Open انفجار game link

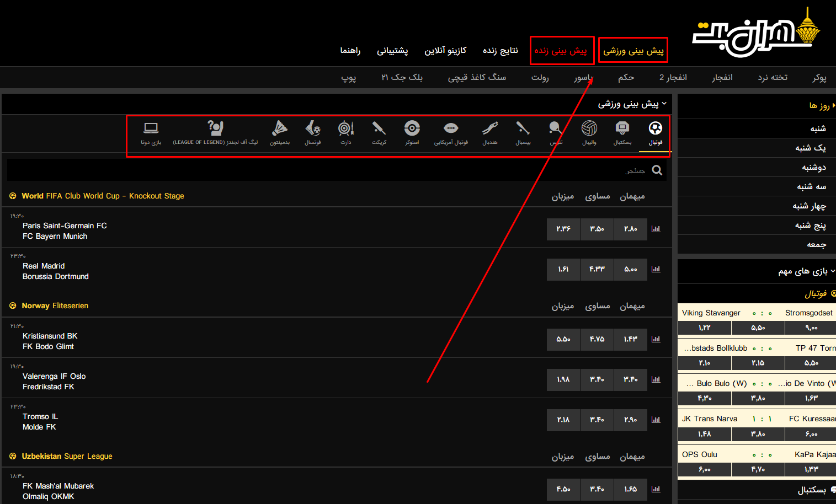pyautogui.click(x=722, y=78)
